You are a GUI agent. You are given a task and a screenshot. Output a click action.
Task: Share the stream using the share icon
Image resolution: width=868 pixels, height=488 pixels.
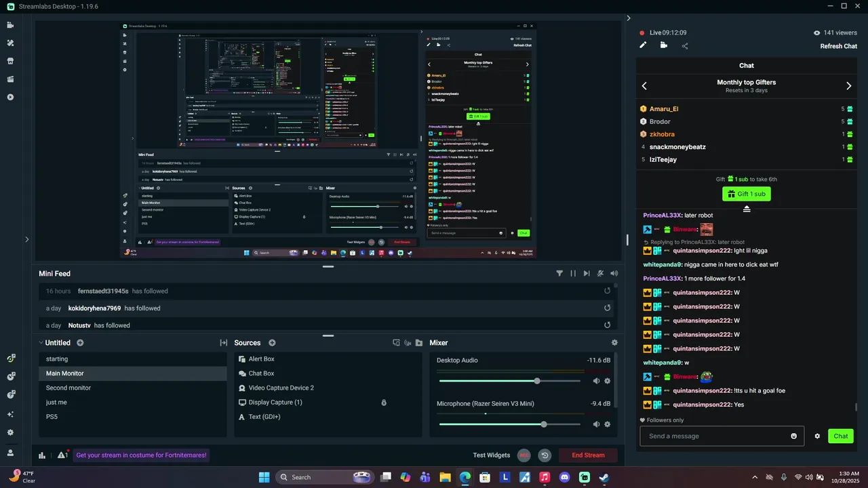click(685, 45)
